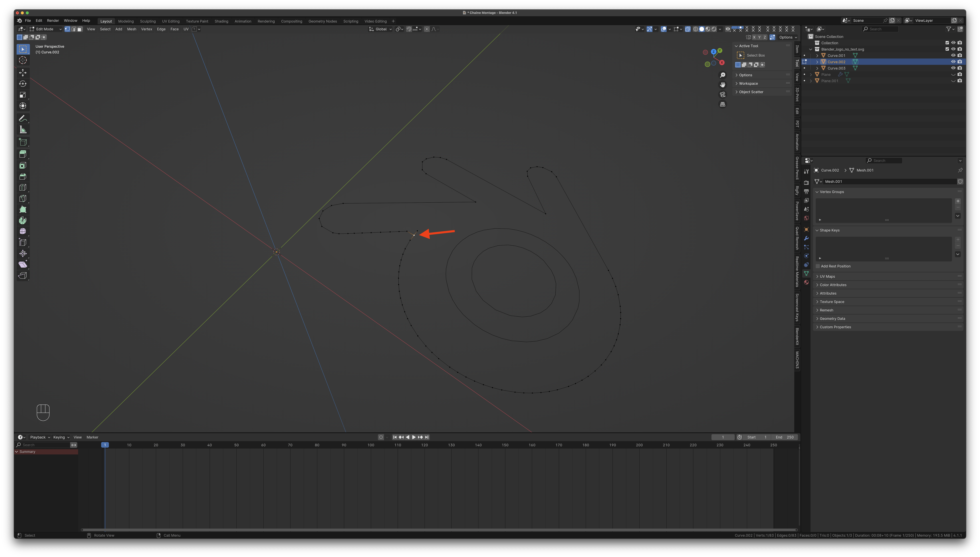The height and width of the screenshot is (557, 980).
Task: Switch to the Geometry Nodes workspace tab
Action: click(323, 21)
